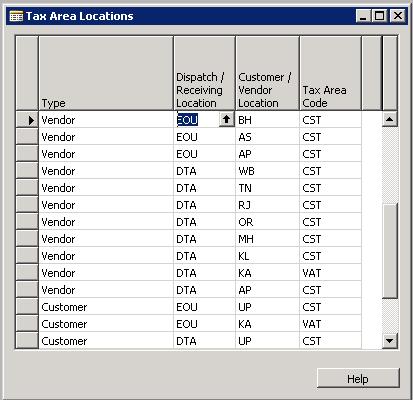Click Vendor type in the WB row

coord(106,171)
